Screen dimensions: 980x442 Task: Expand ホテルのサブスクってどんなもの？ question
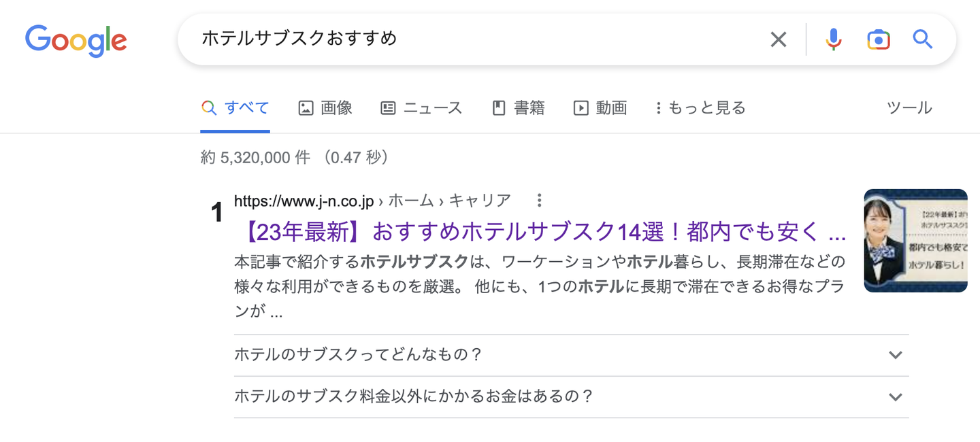pos(895,355)
